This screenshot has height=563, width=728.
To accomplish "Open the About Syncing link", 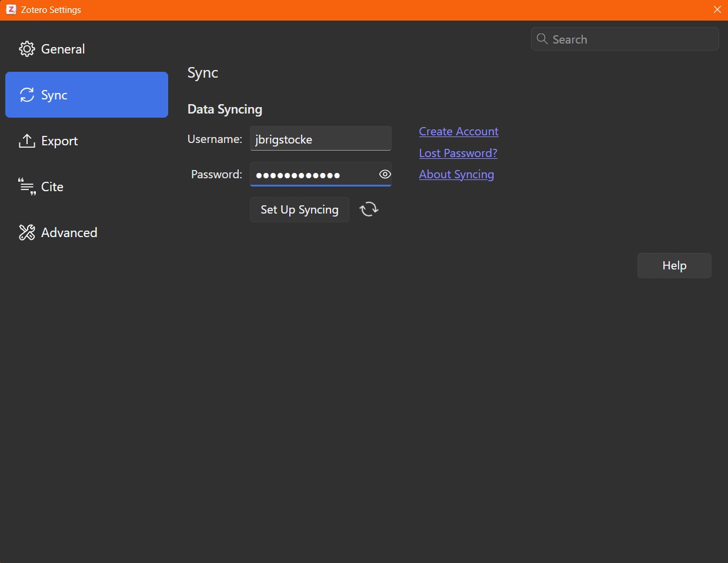I will pos(456,174).
